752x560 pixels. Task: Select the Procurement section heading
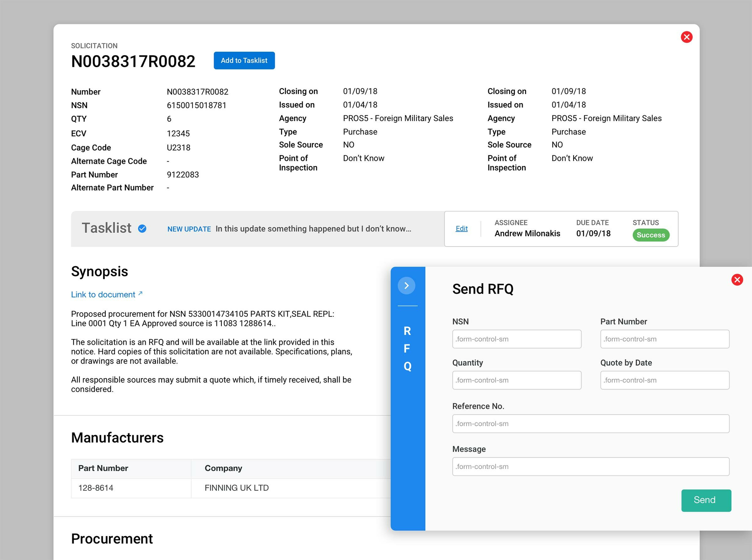(112, 539)
